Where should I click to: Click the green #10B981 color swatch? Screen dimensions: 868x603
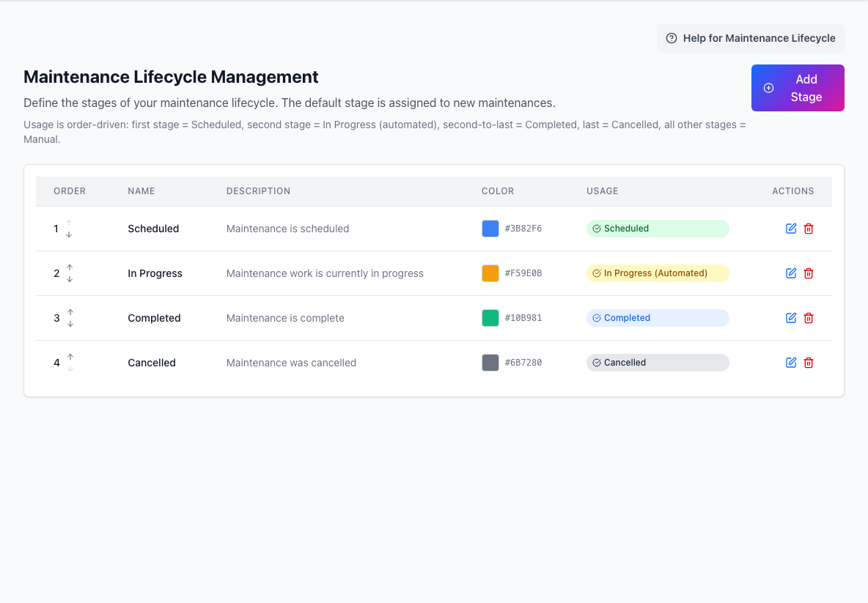(490, 318)
